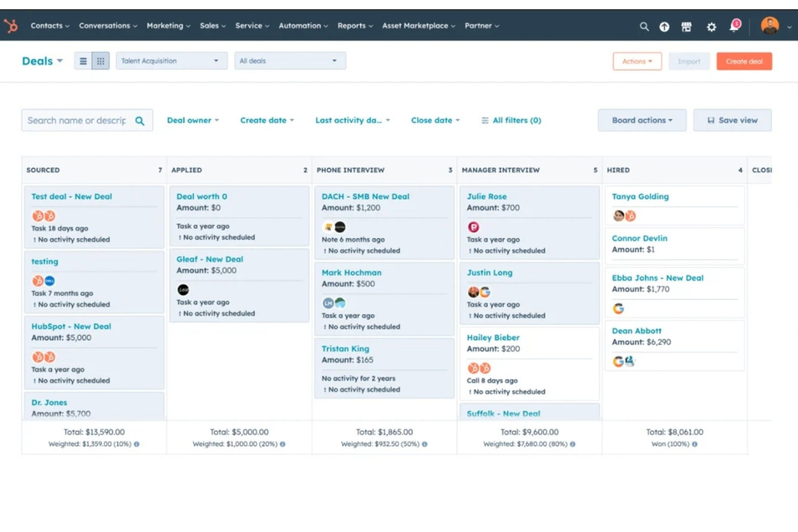Click the upload arrow icon in the navbar
Viewport: 798px width, 532px height.
664,26
